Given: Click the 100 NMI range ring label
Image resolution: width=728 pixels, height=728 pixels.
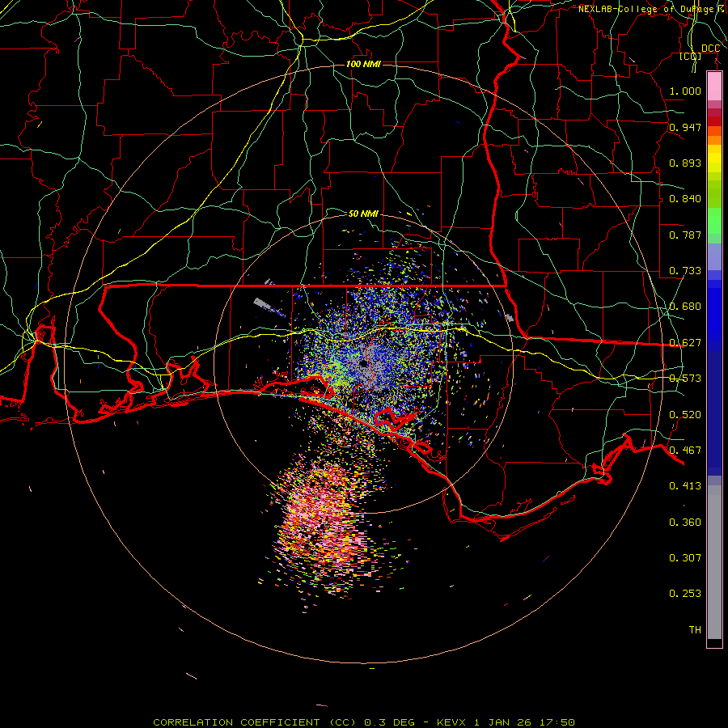Looking at the screenshot, I should 363,64.
